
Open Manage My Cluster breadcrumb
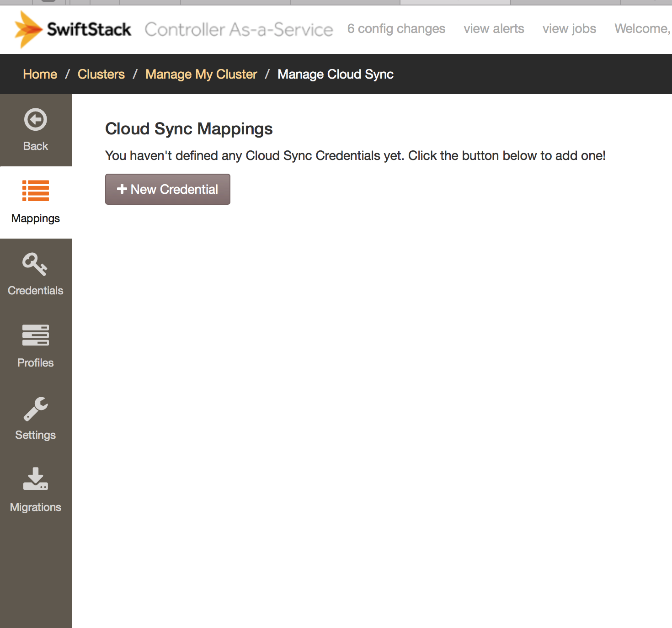(x=201, y=74)
